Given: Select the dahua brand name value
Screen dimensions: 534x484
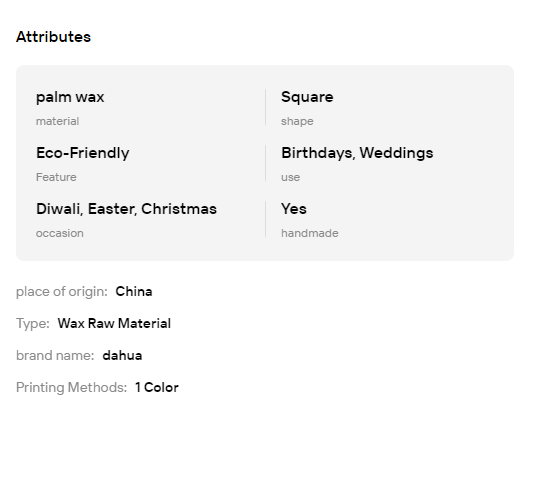Looking at the screenshot, I should click(x=122, y=356).
